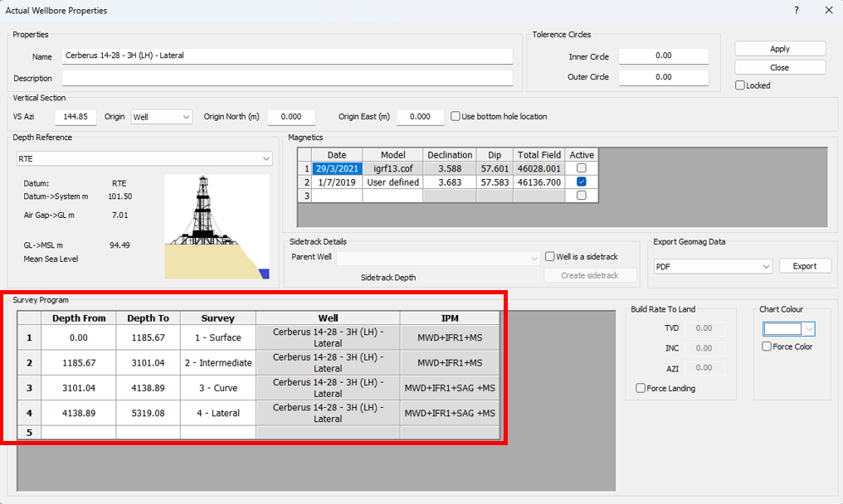Click the Inner Circle tolerance field
Screen dimensions: 843x504
pyautogui.click(x=663, y=56)
